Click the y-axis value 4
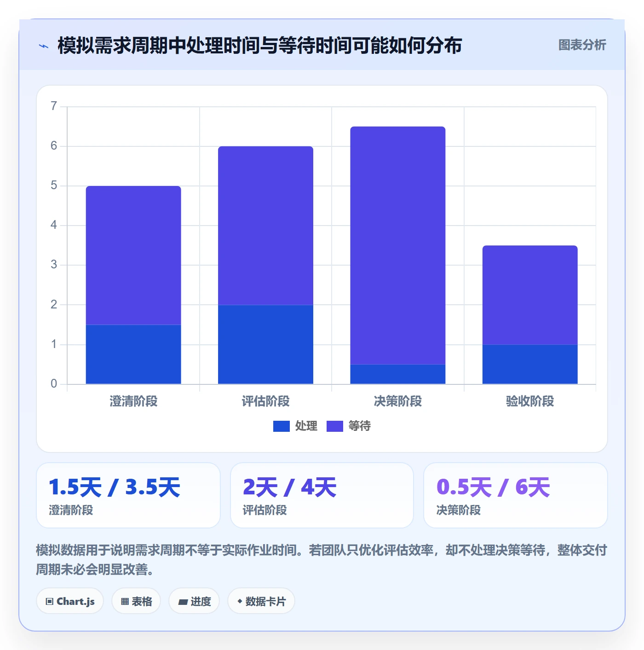 (x=54, y=225)
